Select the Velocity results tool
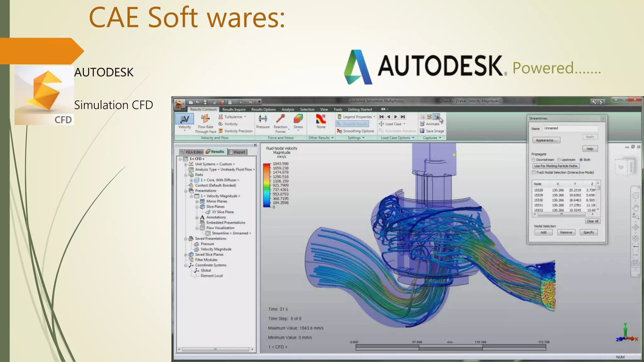Viewport: 644px width, 362px height. pos(185,122)
